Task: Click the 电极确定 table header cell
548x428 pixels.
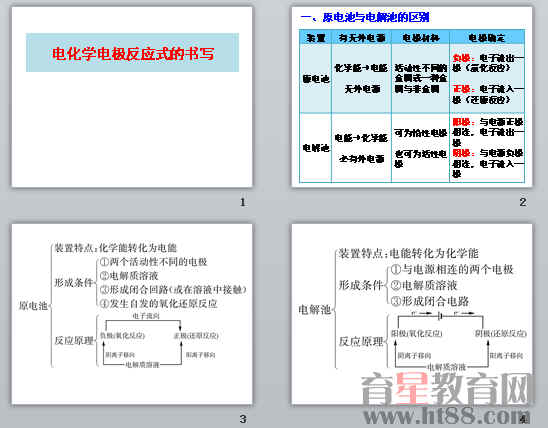Action: coord(487,37)
